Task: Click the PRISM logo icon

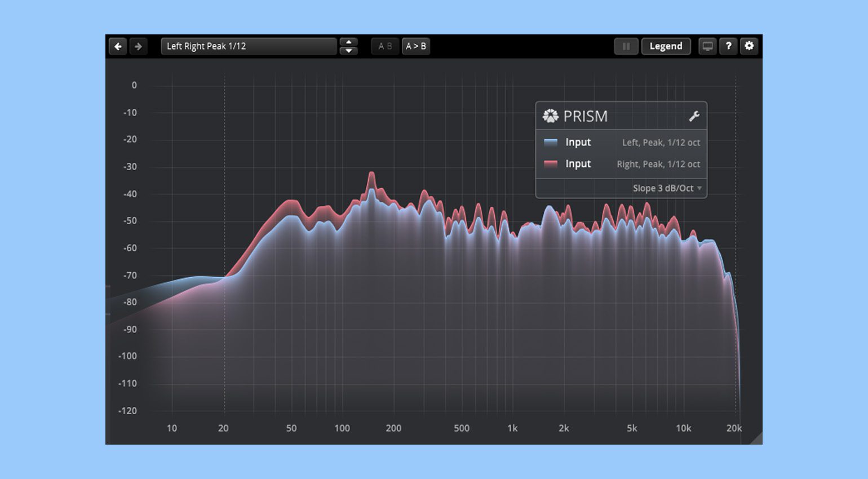Action: (550, 116)
